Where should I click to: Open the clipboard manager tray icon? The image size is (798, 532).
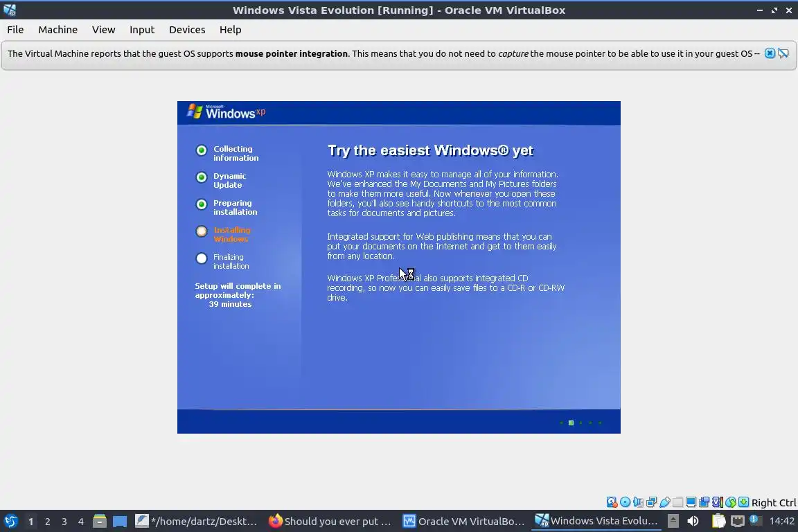[718, 521]
